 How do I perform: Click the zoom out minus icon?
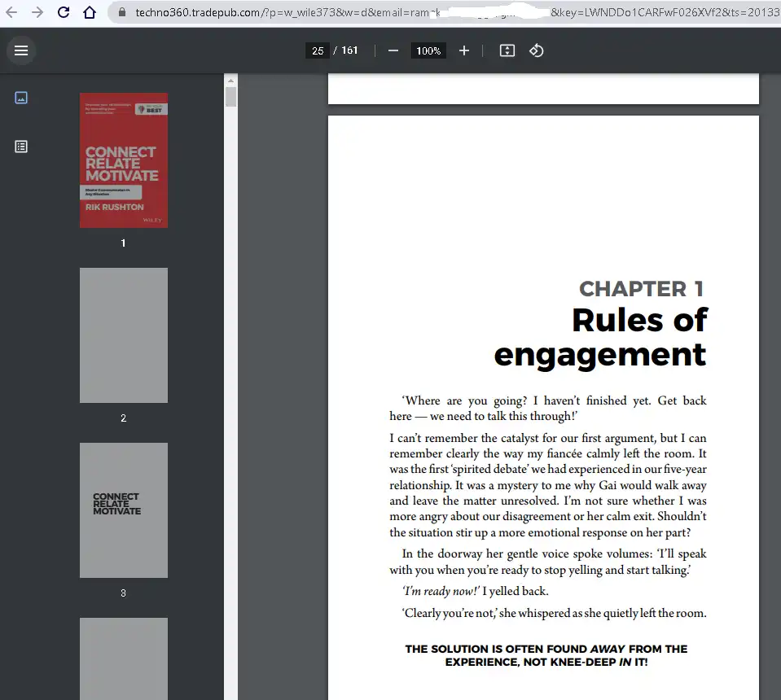coord(393,50)
